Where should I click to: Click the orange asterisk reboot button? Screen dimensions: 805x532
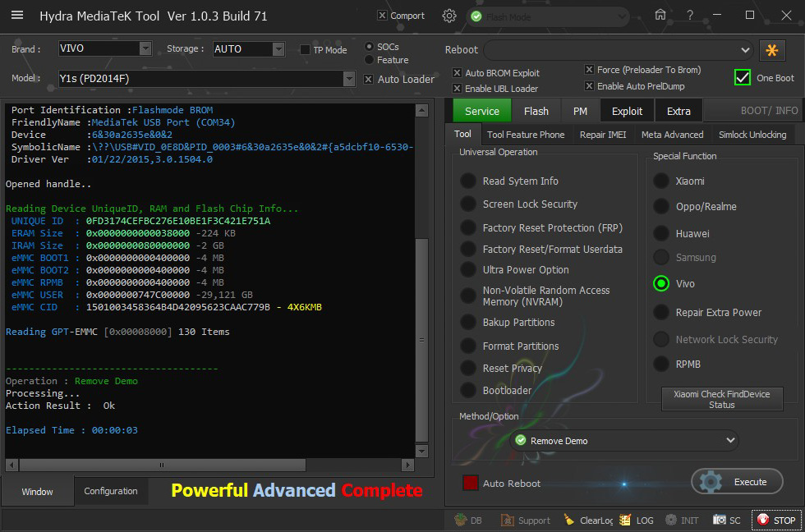(771, 50)
